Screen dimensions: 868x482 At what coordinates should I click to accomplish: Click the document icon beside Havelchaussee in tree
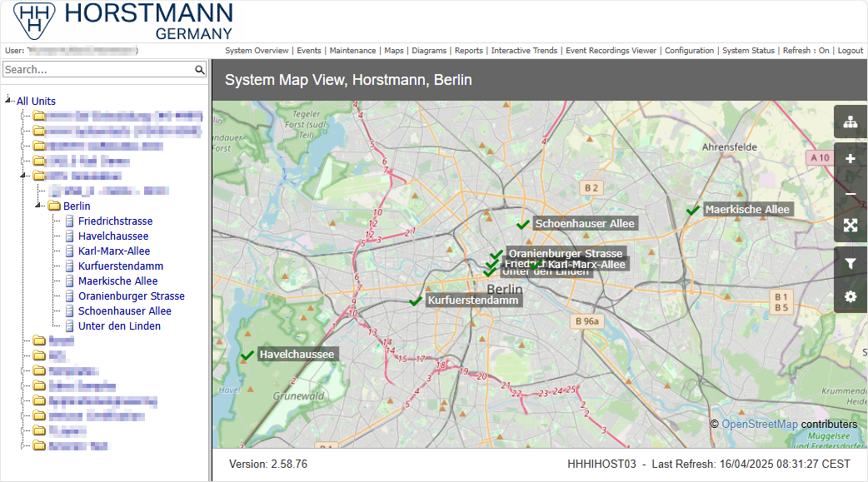click(x=70, y=236)
